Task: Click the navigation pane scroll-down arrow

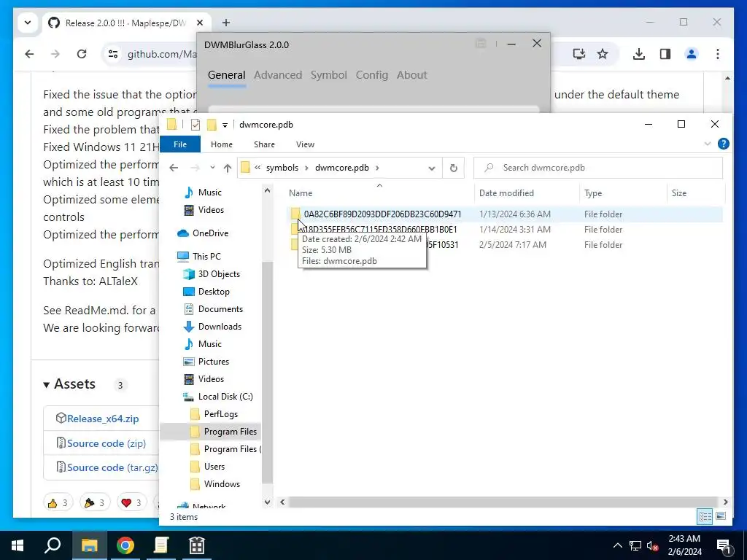Action: coord(267,502)
